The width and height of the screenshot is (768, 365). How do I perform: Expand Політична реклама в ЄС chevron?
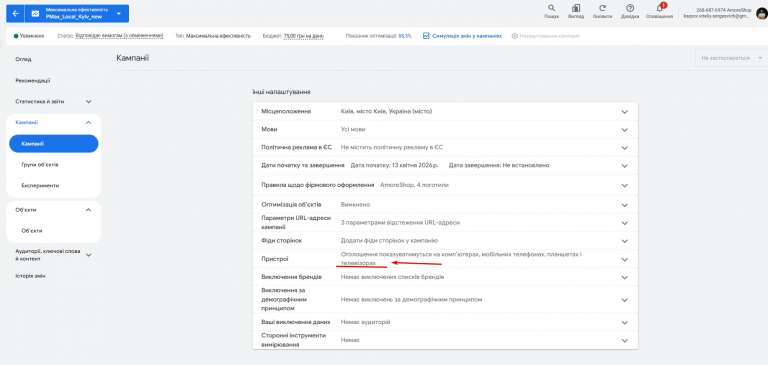tap(624, 147)
